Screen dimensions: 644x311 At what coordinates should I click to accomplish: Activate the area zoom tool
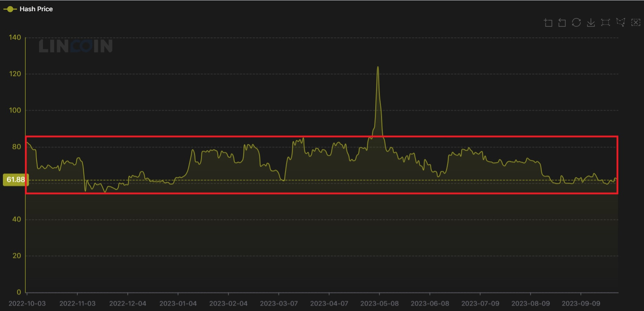pyautogui.click(x=548, y=23)
